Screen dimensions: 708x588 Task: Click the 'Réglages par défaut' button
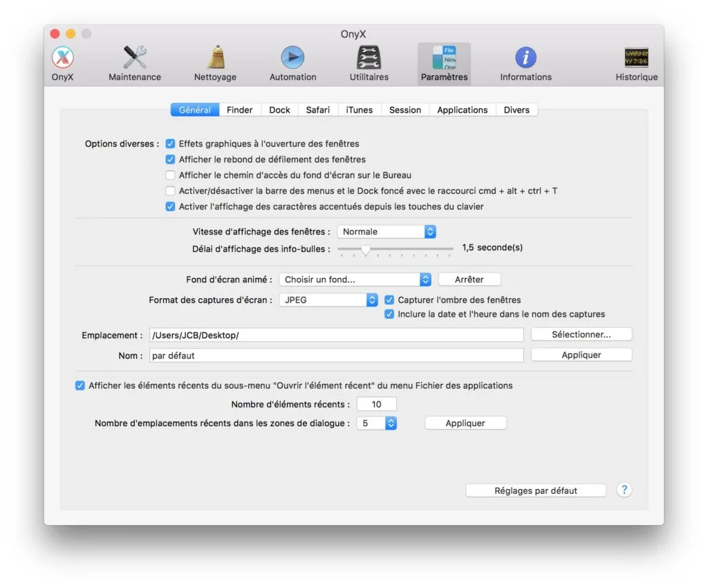pos(536,490)
